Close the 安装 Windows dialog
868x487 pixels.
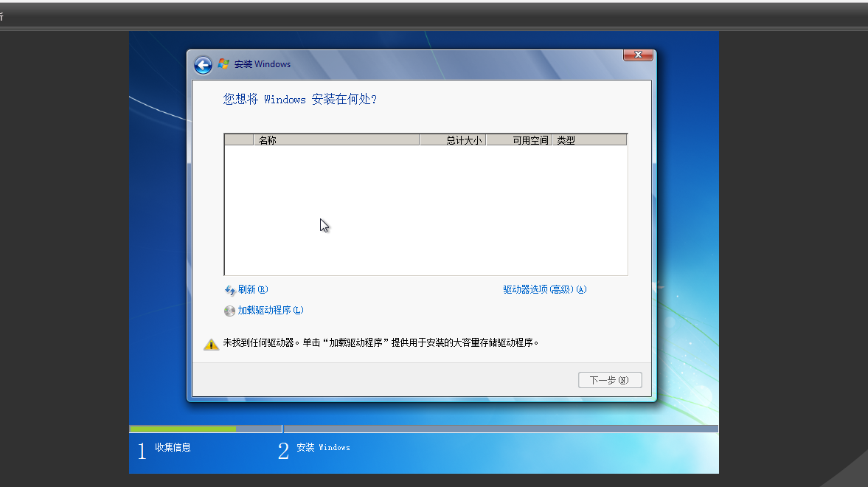(x=638, y=55)
